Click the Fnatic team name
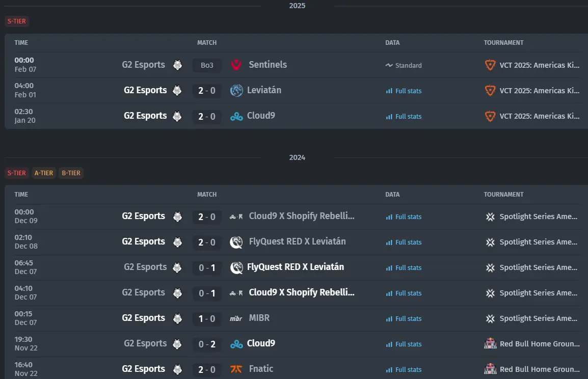The height and width of the screenshot is (379, 588). (261, 369)
